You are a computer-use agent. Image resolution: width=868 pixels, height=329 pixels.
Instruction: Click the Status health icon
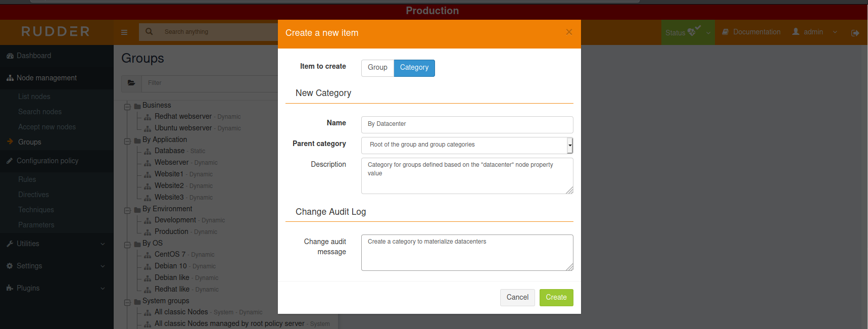click(692, 32)
